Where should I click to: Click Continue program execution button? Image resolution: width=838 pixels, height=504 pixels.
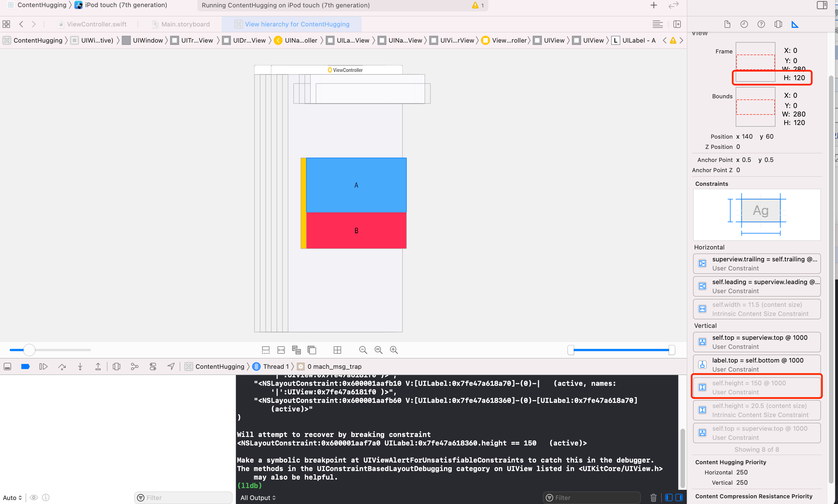click(43, 366)
